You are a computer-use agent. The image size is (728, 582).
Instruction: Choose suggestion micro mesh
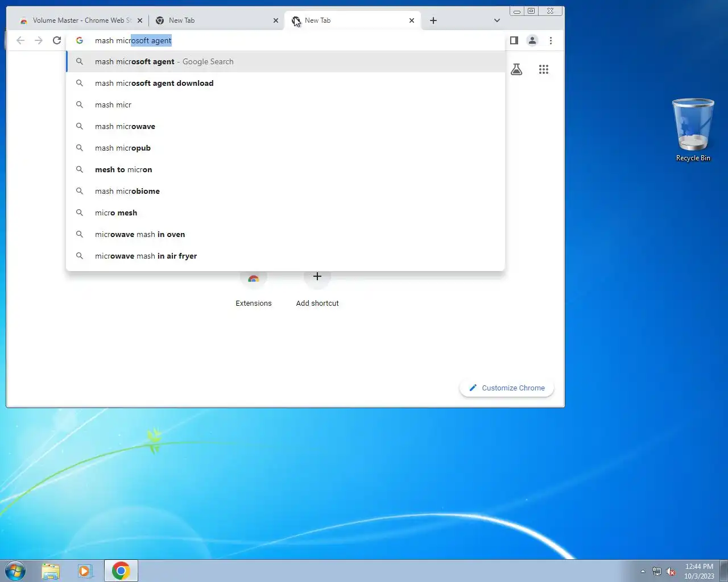(286, 213)
